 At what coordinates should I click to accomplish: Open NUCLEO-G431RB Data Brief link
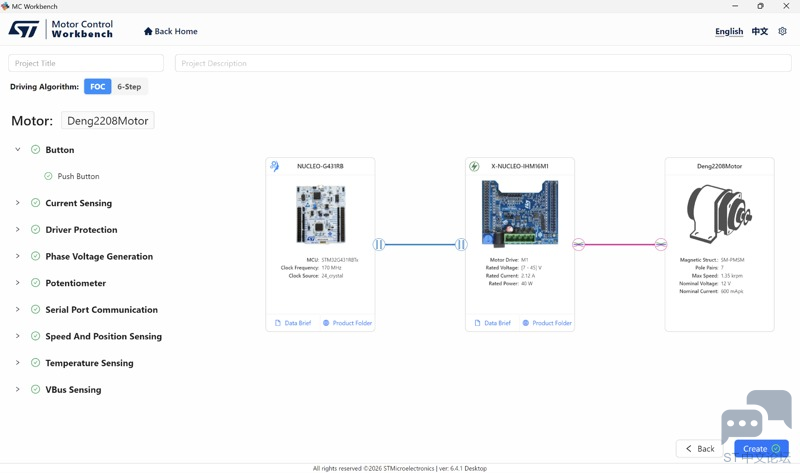click(293, 323)
